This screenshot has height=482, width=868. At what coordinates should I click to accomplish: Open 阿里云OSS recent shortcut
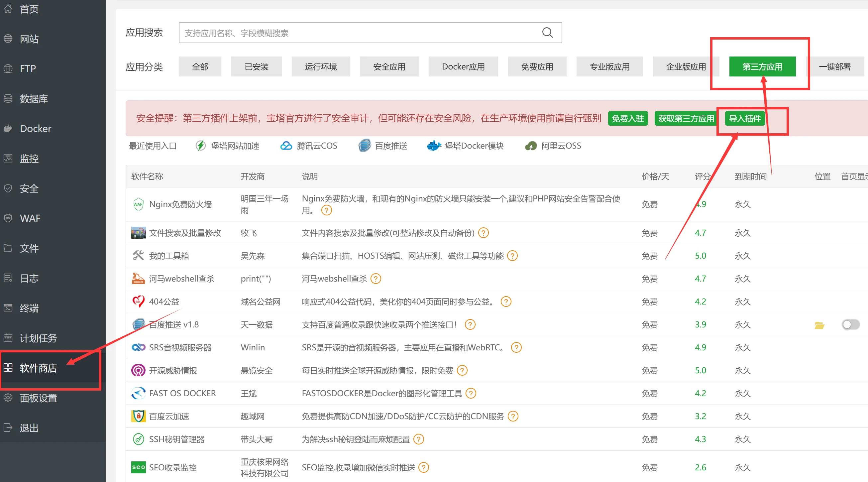pyautogui.click(x=553, y=146)
